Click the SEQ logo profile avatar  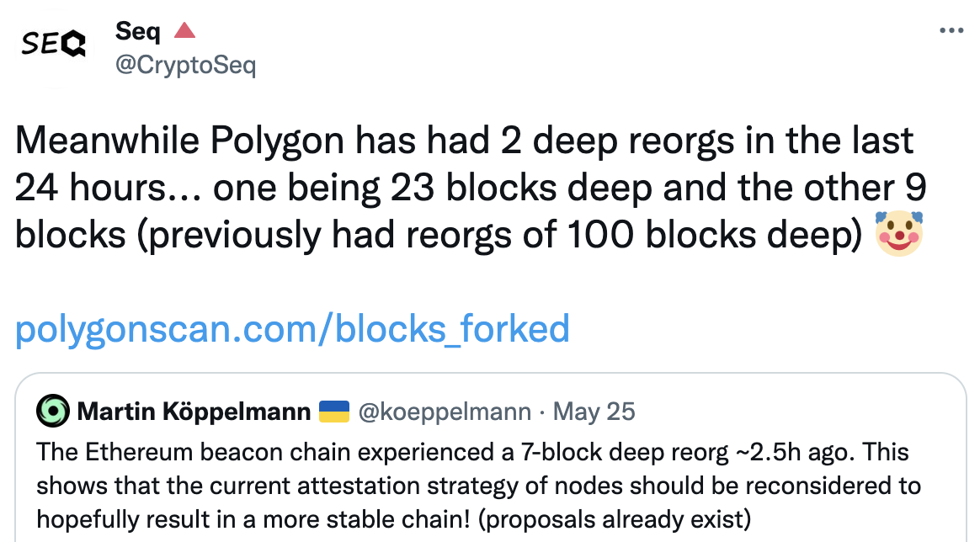coord(52,44)
